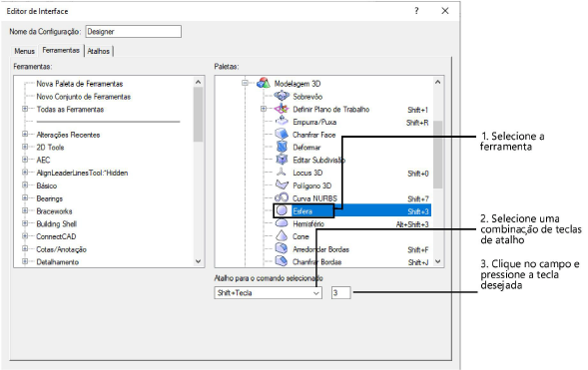
Task: Expand the Braceworks node
Action: 25,210
